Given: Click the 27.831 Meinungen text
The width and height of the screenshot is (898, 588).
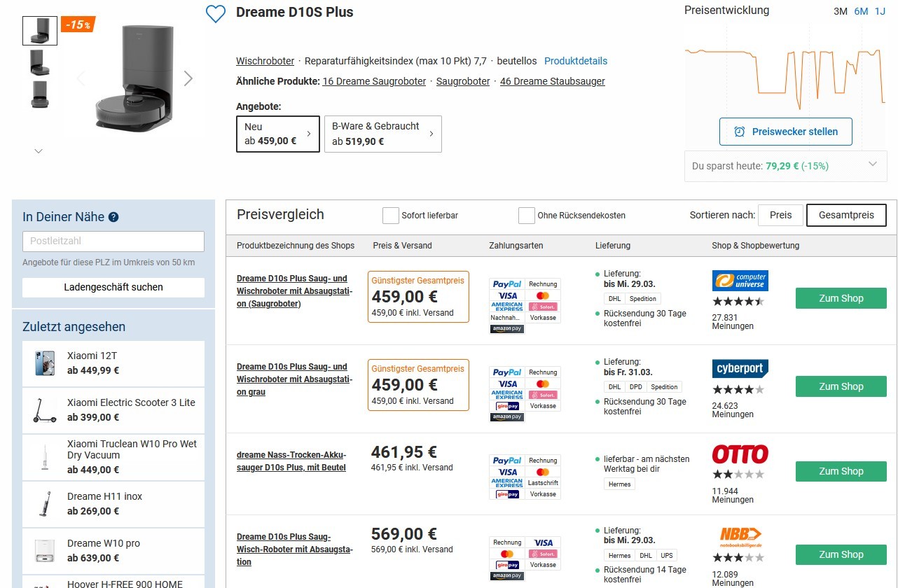Looking at the screenshot, I should [x=733, y=322].
